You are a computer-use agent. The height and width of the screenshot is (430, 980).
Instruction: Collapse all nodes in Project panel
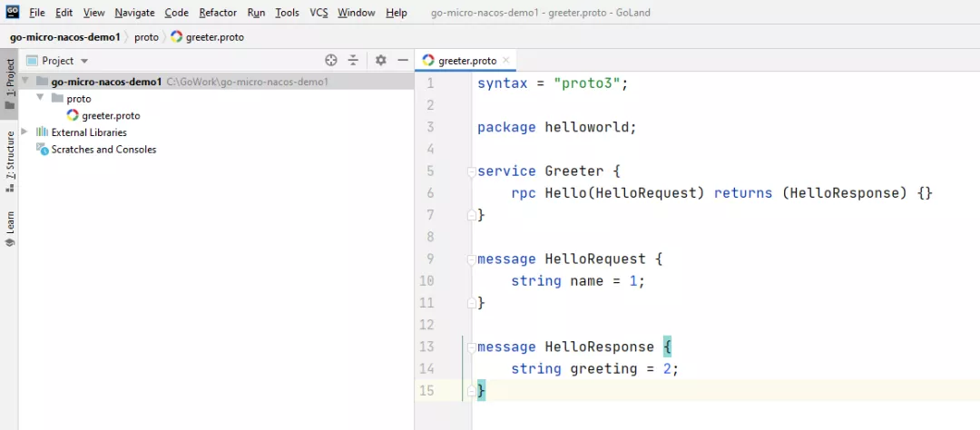[x=353, y=60]
